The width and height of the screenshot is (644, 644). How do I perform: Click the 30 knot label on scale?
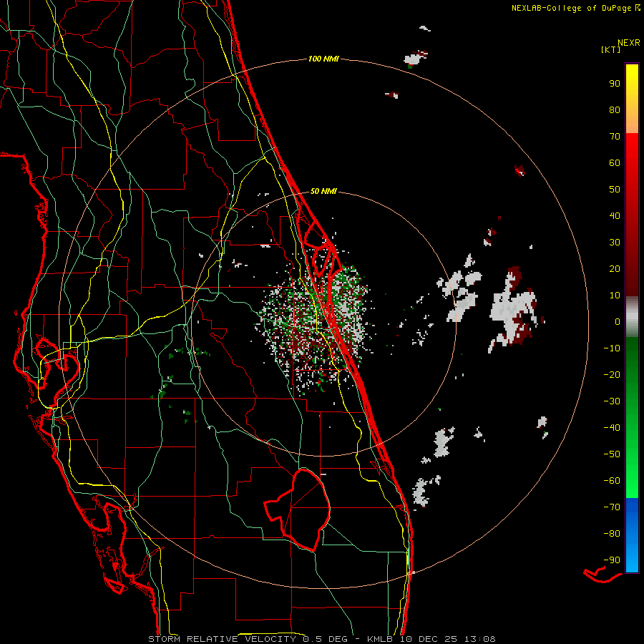click(615, 243)
